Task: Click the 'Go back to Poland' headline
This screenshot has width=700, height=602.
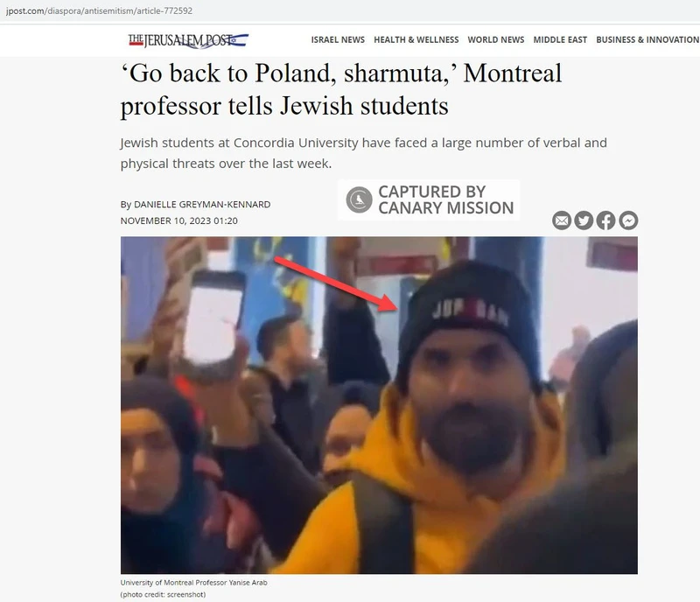Action: click(x=341, y=89)
